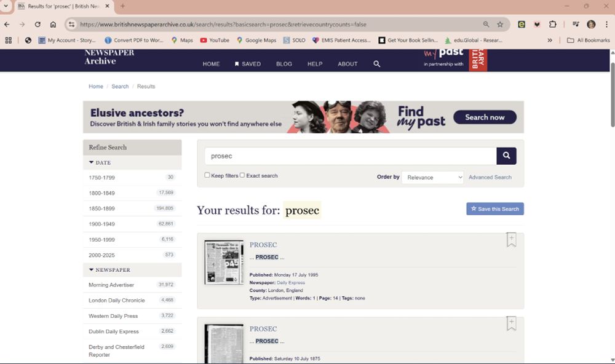This screenshot has width=615, height=364.
Task: Filter by Dublin Daily Express newspaper
Action: coord(132,331)
